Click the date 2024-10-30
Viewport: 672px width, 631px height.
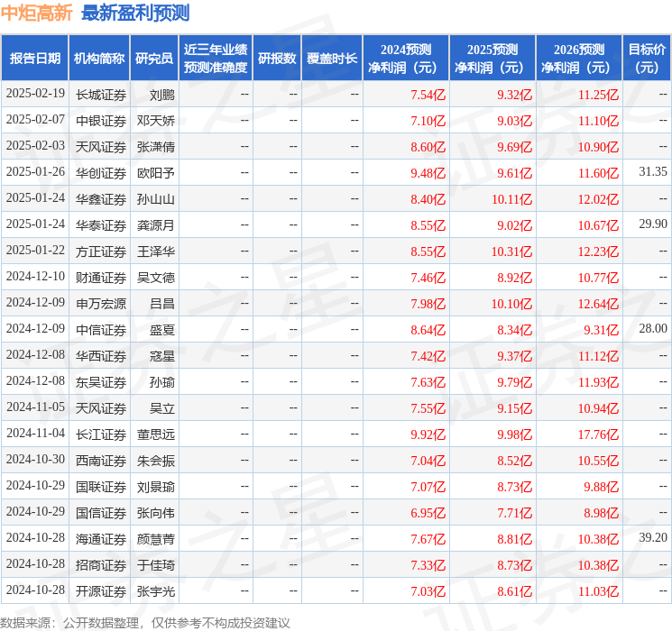35,459
